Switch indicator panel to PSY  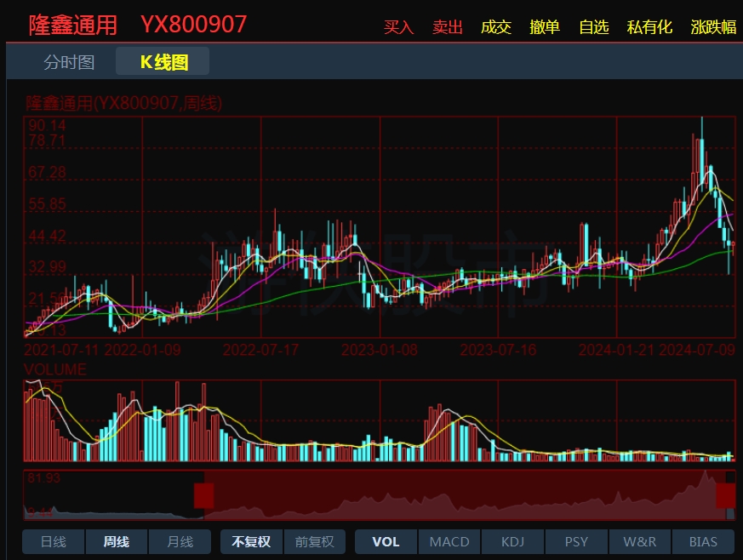point(576,542)
